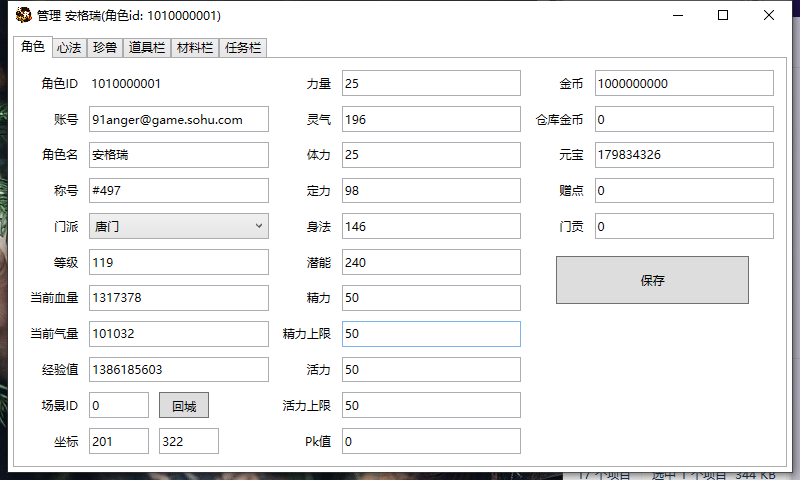This screenshot has width=800, height=480.
Task: Click the 精力 input field
Action: pyautogui.click(x=431, y=298)
